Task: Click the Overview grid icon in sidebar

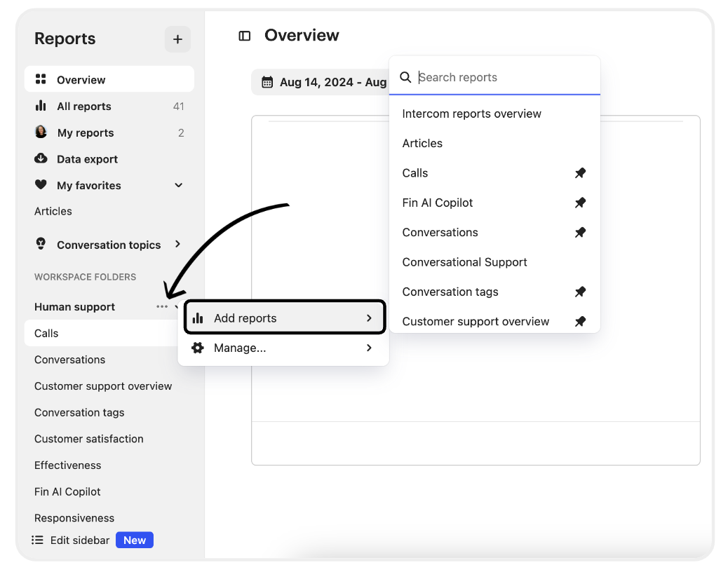Action: tap(41, 79)
